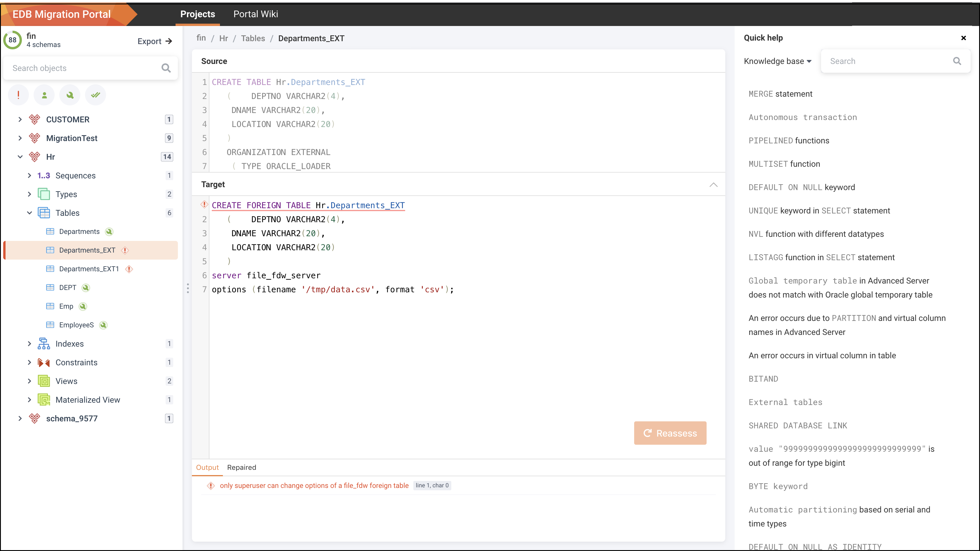
Task: Open the MERGE statement help article
Action: click(x=780, y=94)
